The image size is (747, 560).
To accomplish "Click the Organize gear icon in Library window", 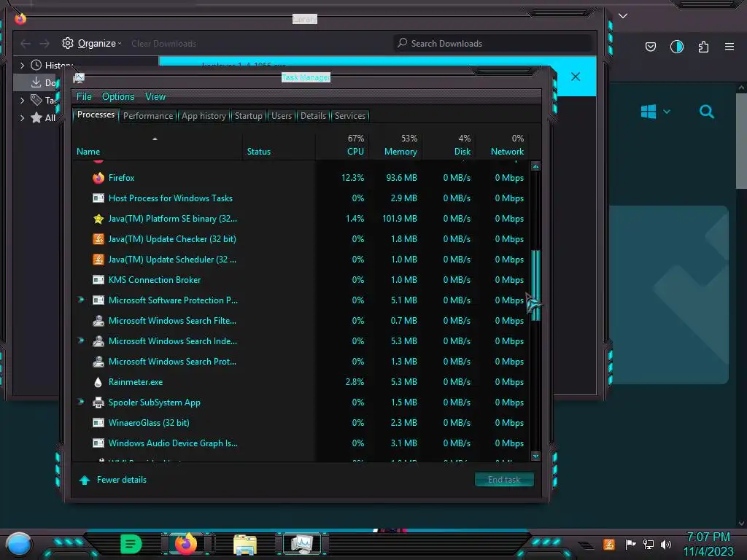I will [x=68, y=43].
